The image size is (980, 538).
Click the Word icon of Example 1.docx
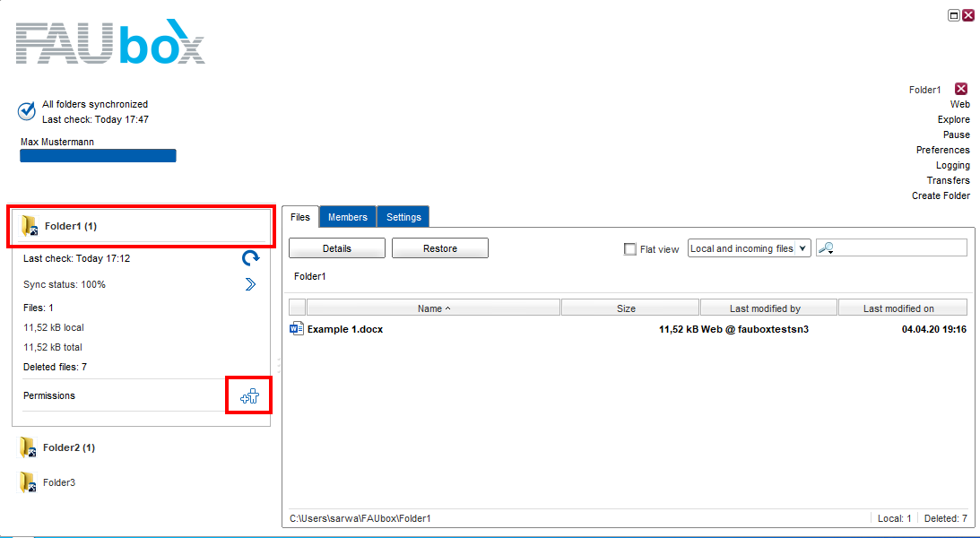tap(297, 329)
